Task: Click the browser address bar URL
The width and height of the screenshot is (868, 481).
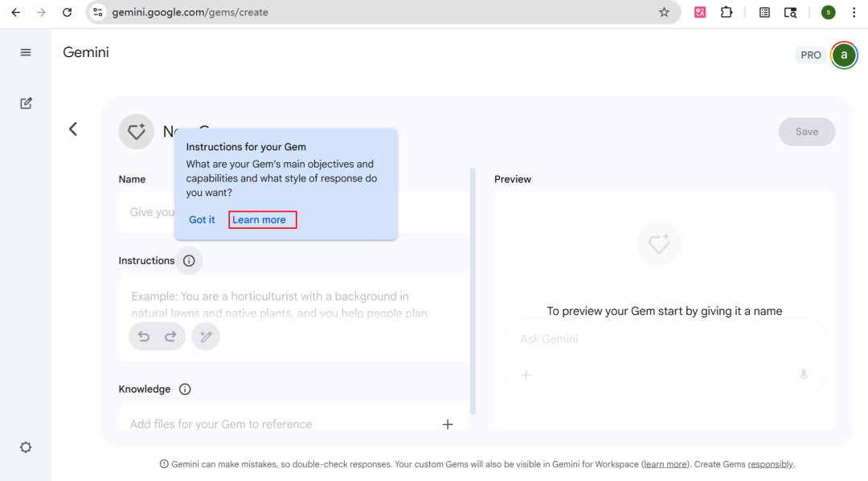Action: click(190, 12)
